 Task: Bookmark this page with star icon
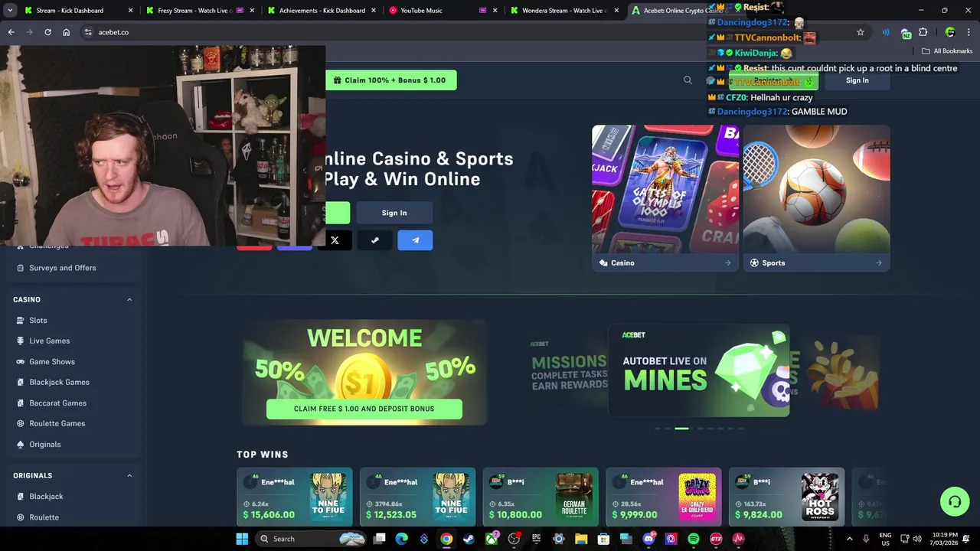(x=861, y=32)
